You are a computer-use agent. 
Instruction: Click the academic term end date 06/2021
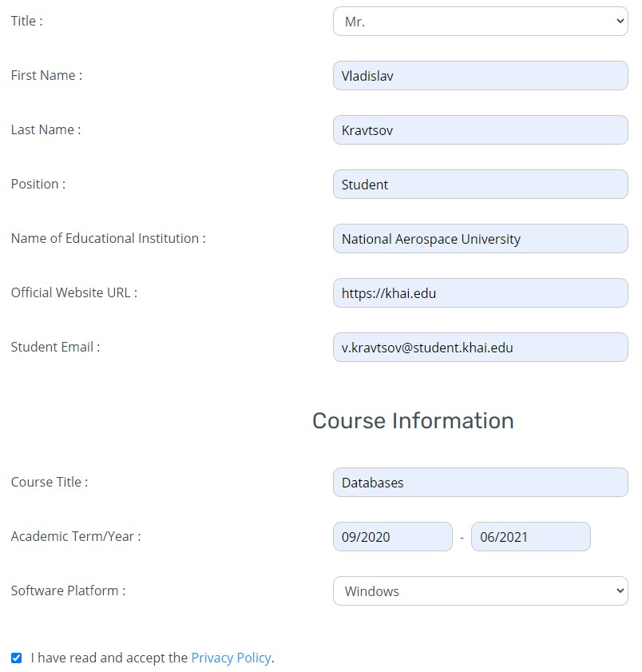(x=531, y=537)
